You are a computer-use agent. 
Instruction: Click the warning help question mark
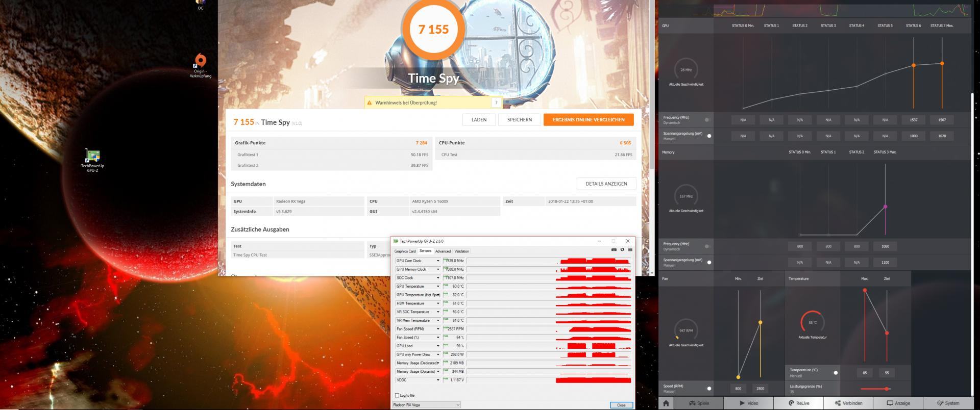point(496,102)
